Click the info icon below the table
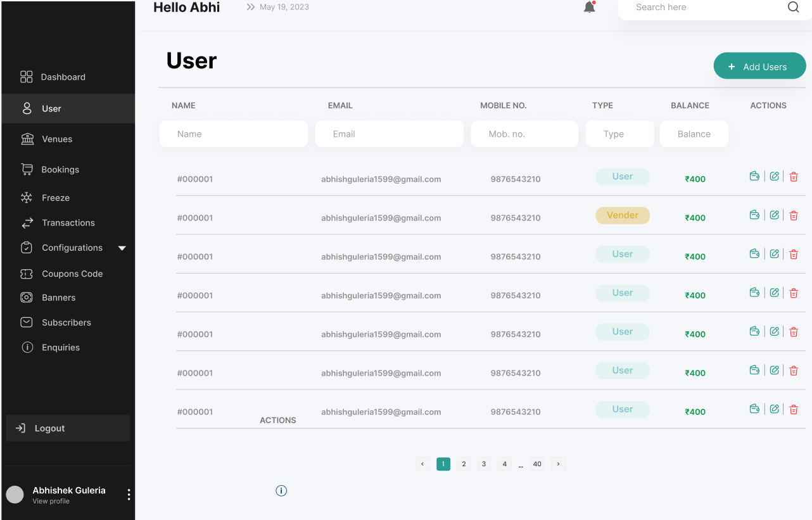The width and height of the screenshot is (812, 520). click(281, 490)
